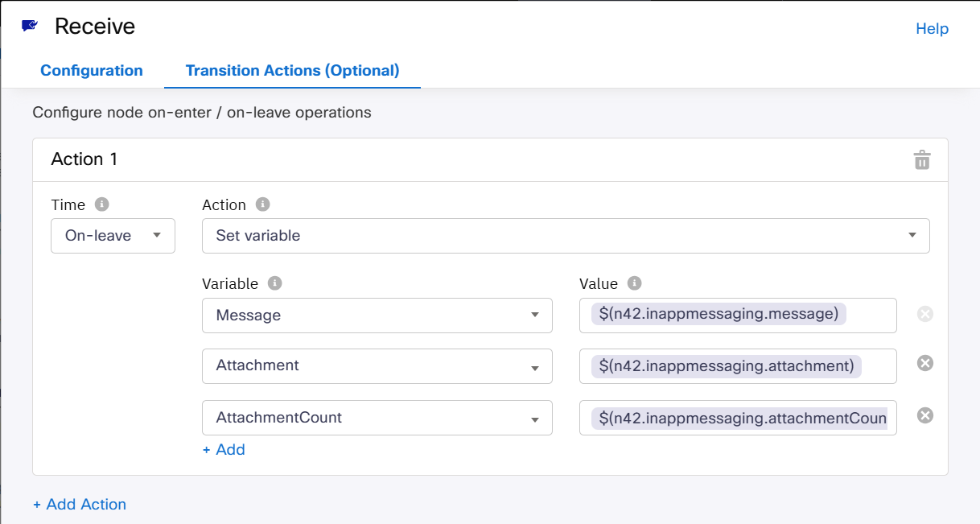The width and height of the screenshot is (980, 524).
Task: Open the Set variable action dropdown
Action: click(565, 236)
